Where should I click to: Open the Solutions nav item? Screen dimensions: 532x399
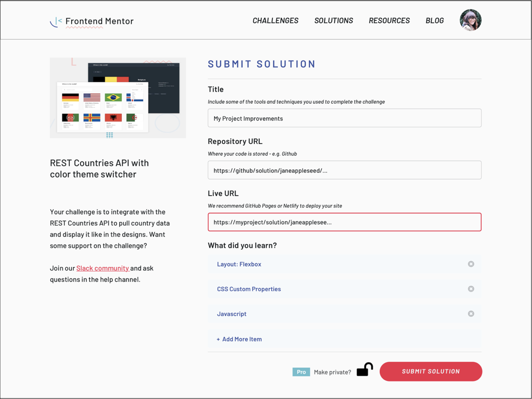coord(333,20)
